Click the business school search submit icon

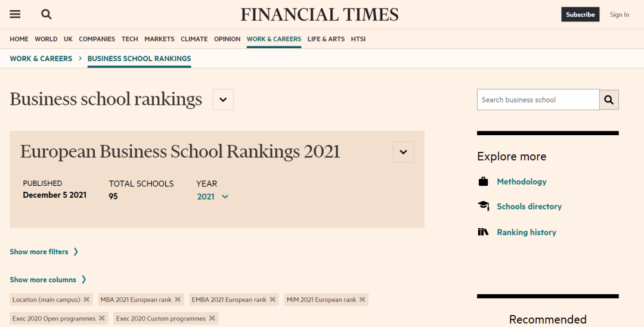[609, 100]
